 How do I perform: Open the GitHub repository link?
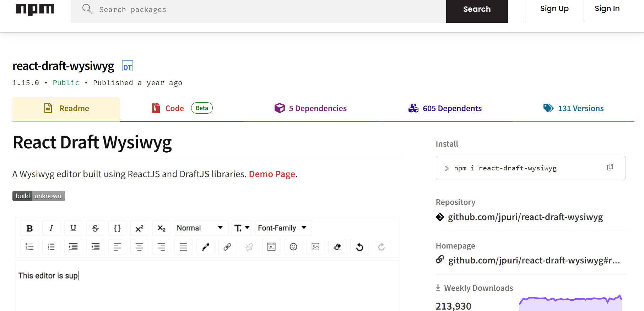point(525,217)
